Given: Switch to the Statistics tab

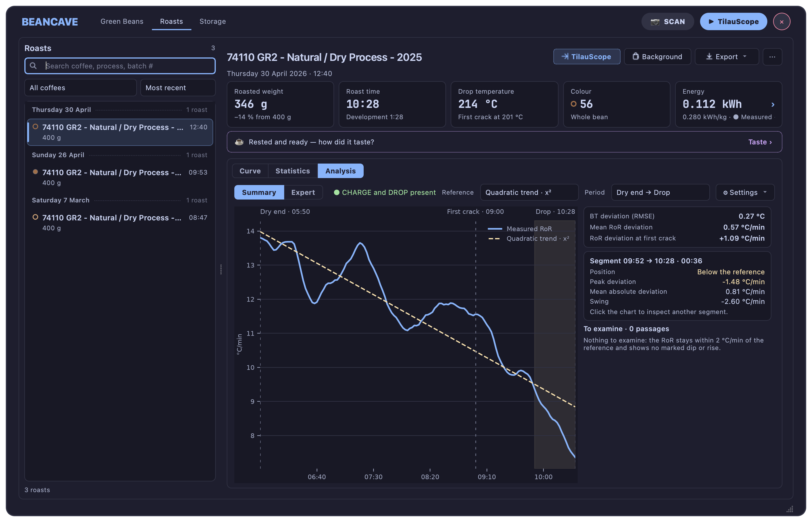Looking at the screenshot, I should (293, 171).
